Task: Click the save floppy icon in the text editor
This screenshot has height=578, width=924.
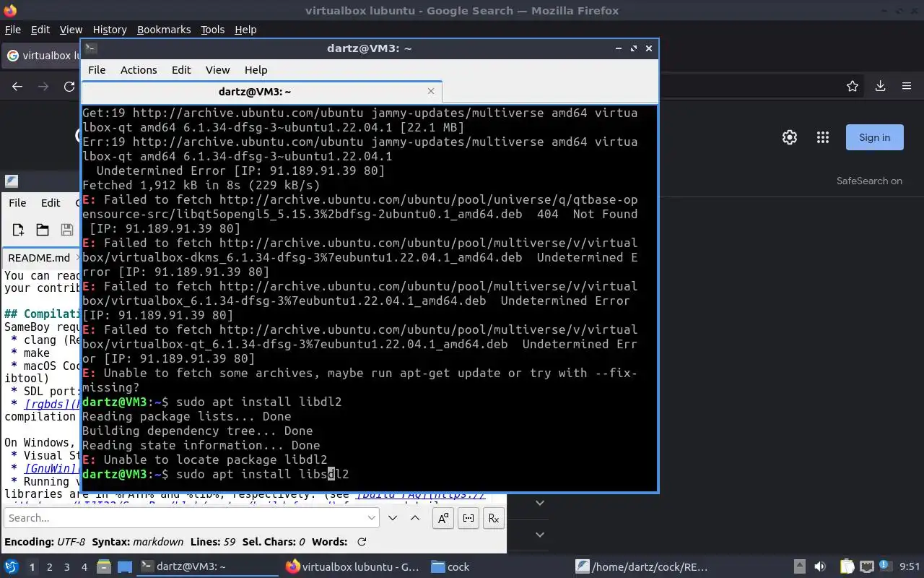Action: point(67,230)
